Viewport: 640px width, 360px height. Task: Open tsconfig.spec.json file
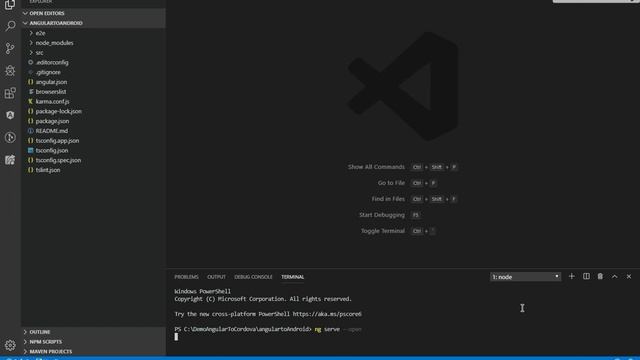(x=93, y=160)
